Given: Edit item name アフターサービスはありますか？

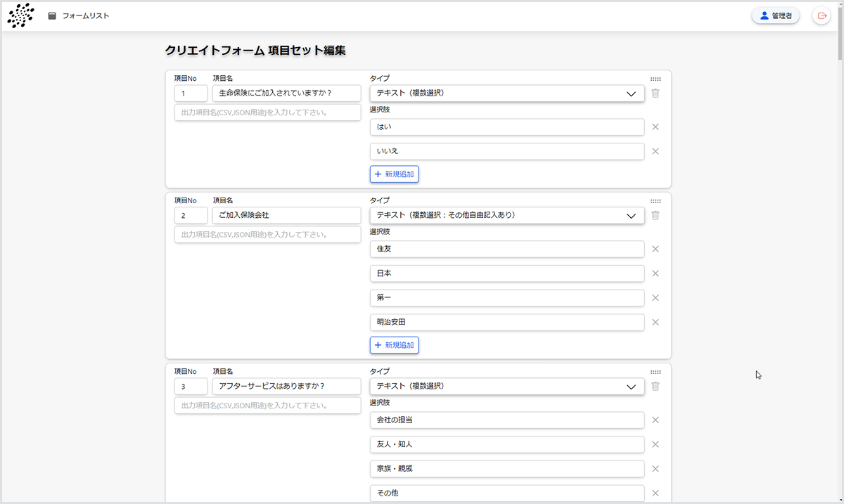Looking at the screenshot, I should coord(286,386).
